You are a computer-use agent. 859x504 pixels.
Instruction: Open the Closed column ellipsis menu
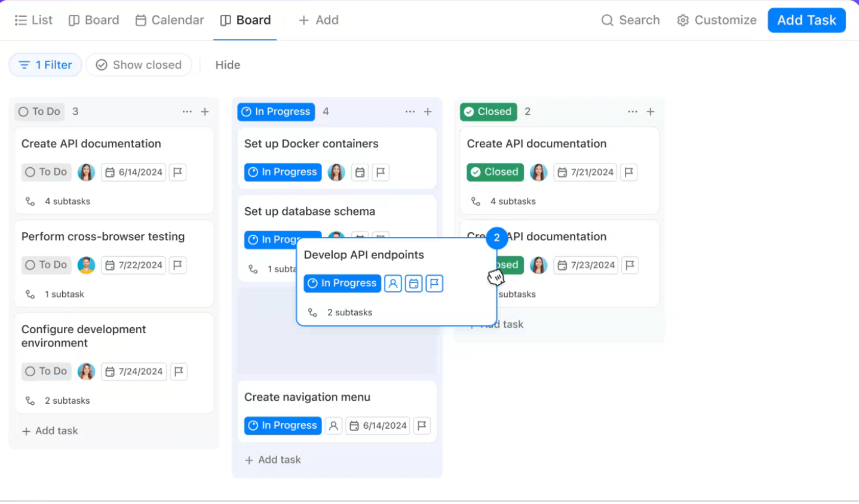click(x=633, y=112)
